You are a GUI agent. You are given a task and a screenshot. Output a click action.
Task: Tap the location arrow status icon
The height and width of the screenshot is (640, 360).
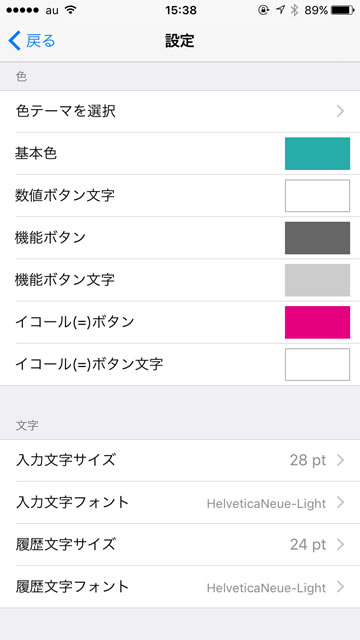280,10
